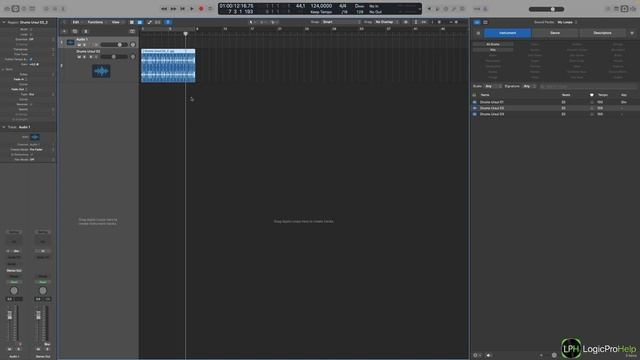Collapse the Region inspector disclosure triangle

4,22
